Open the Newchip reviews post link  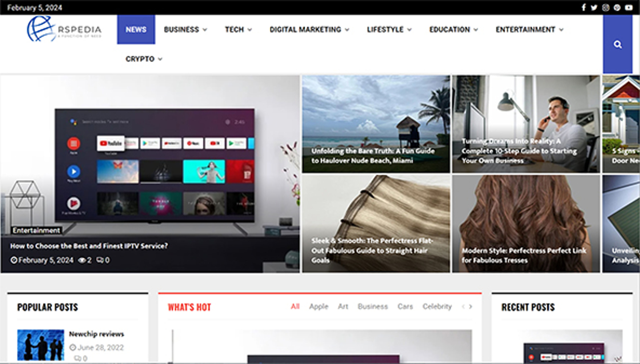click(x=96, y=334)
